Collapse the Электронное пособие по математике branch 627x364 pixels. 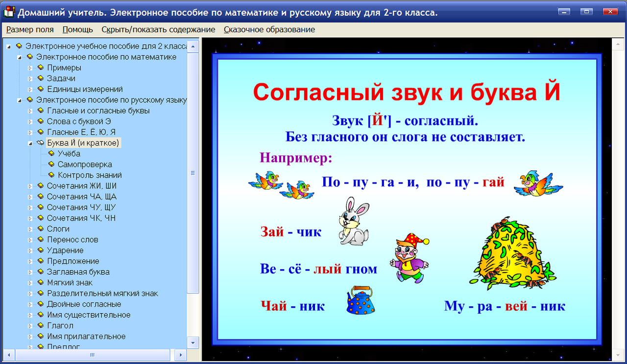19,57
